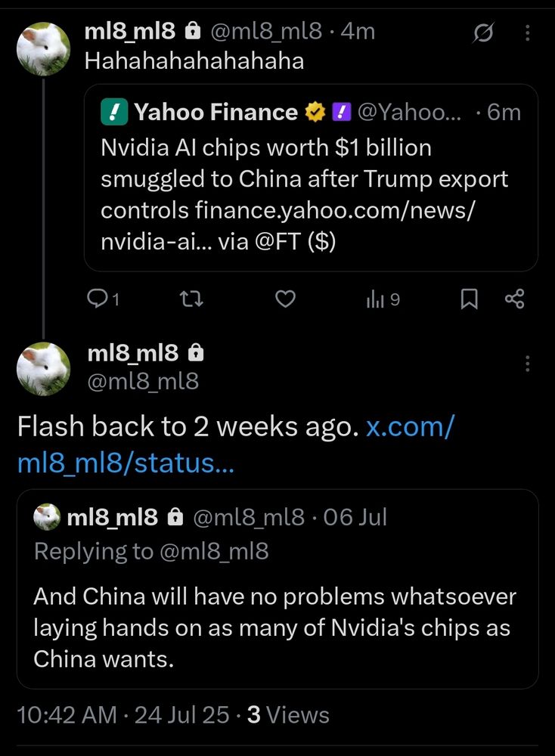Viewport: 555px width, 756px height.
Task: Open small avatar in quoted 06 Jul tweet
Action: pos(47,517)
